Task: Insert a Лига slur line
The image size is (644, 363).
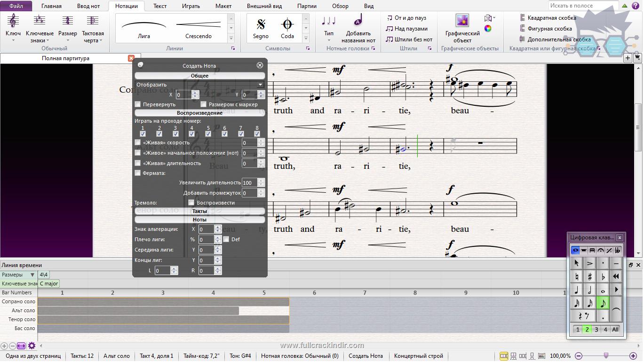Action: [144, 28]
